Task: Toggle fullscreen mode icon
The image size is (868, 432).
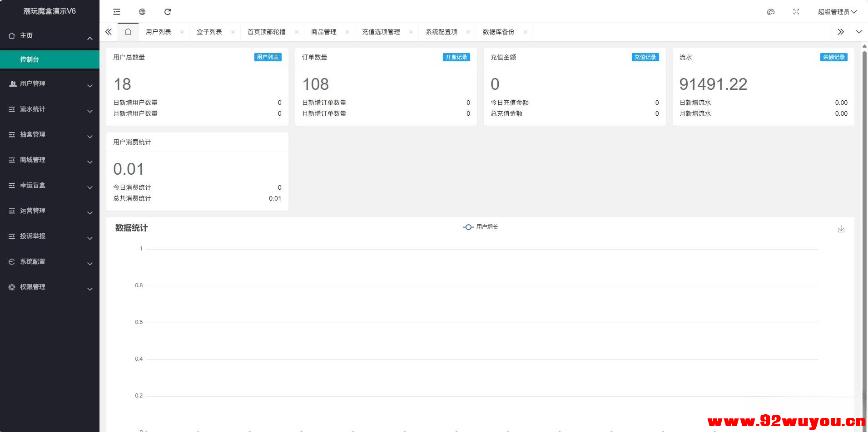Action: tap(796, 12)
